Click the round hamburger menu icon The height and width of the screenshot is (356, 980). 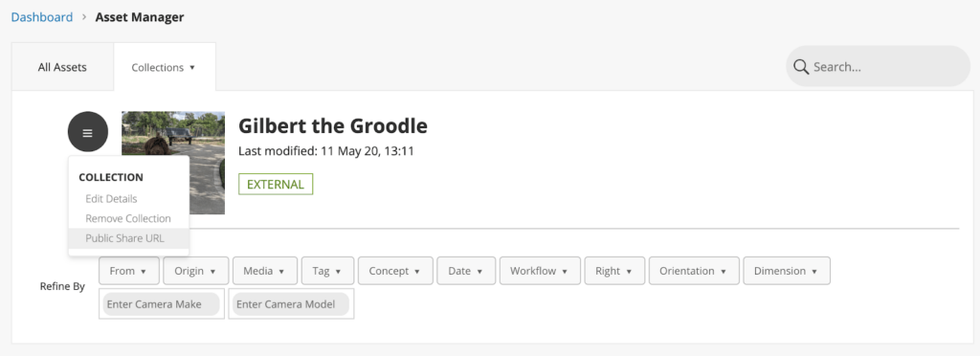coord(87,132)
